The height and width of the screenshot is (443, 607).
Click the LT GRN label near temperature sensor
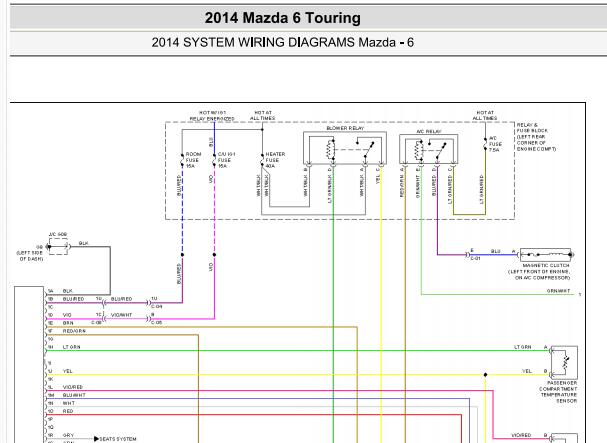[x=523, y=347]
